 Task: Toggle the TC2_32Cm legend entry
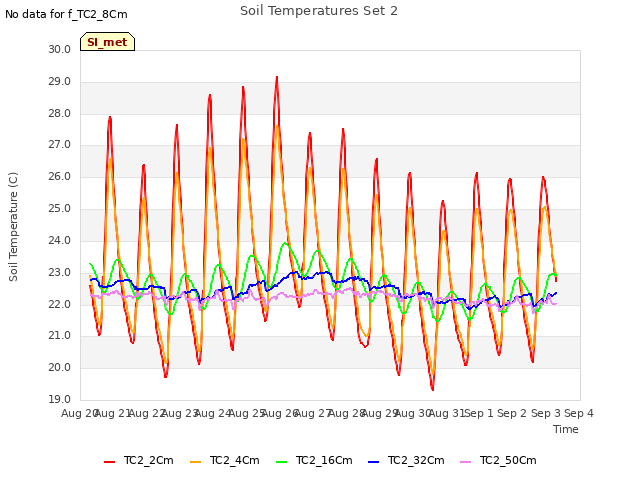pos(407,460)
